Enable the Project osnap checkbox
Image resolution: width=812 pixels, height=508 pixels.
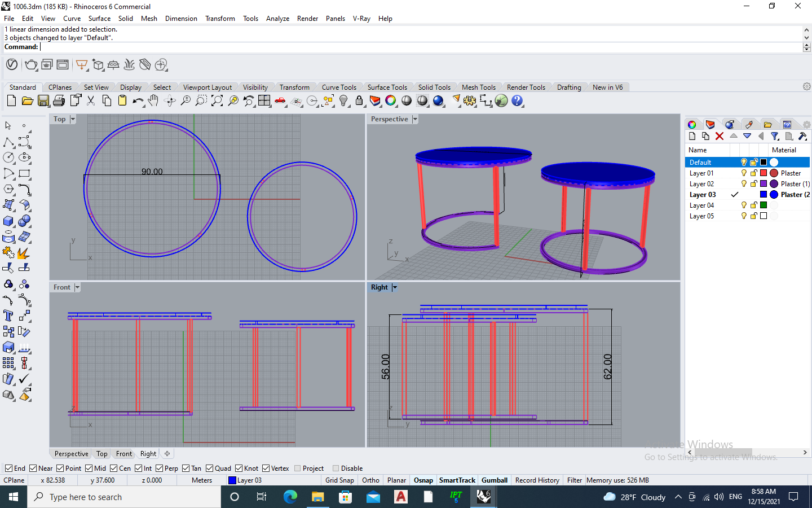tap(298, 468)
